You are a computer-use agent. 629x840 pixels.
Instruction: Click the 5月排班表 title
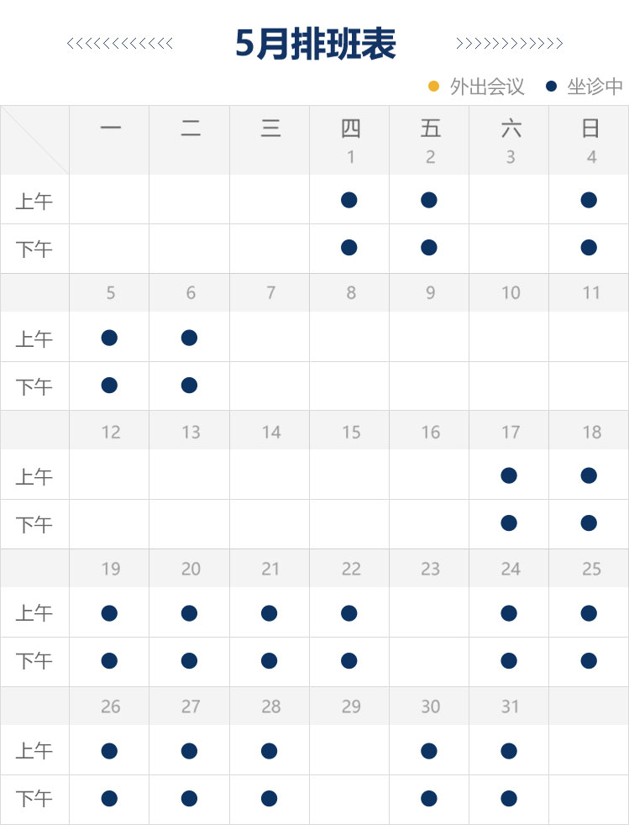pyautogui.click(x=315, y=44)
